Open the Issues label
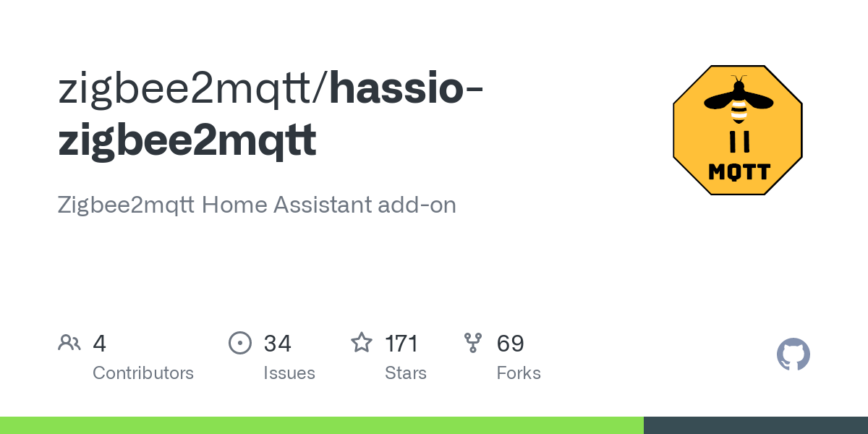This screenshot has height=434, width=868. tap(289, 373)
